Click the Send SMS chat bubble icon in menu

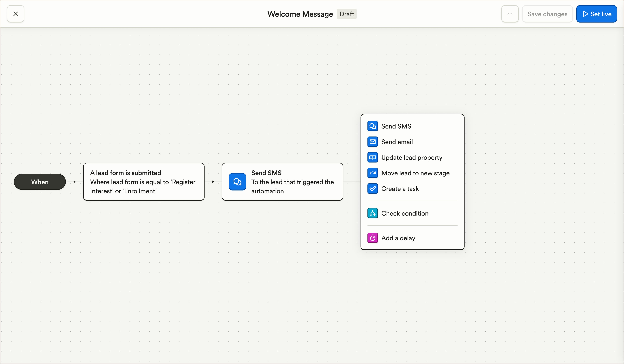[372, 126]
